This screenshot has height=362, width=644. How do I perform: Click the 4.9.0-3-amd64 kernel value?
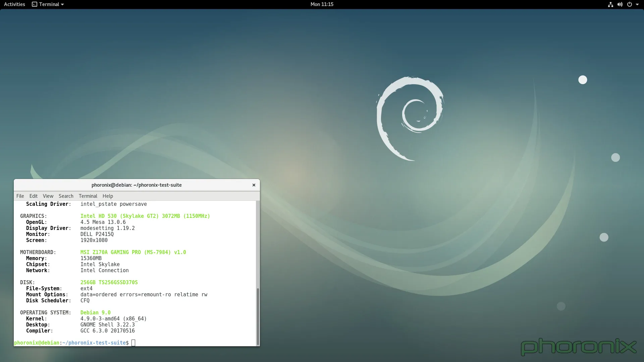pos(113,319)
